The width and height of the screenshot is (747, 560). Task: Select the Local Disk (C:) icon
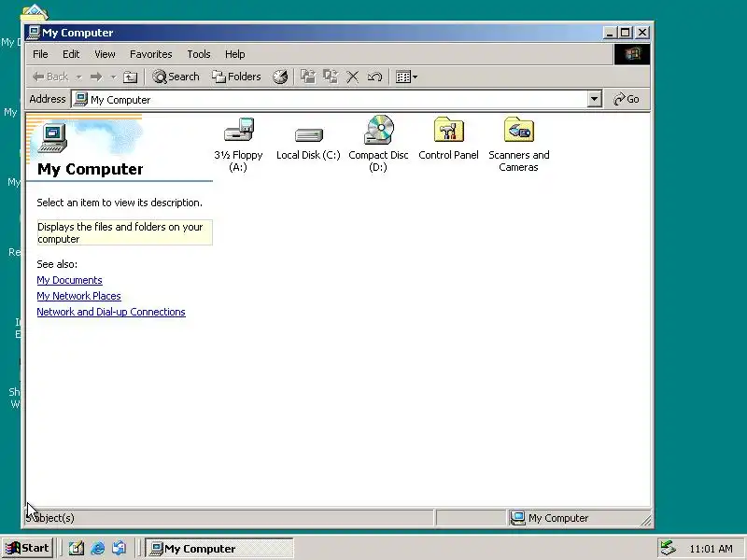coord(309,134)
